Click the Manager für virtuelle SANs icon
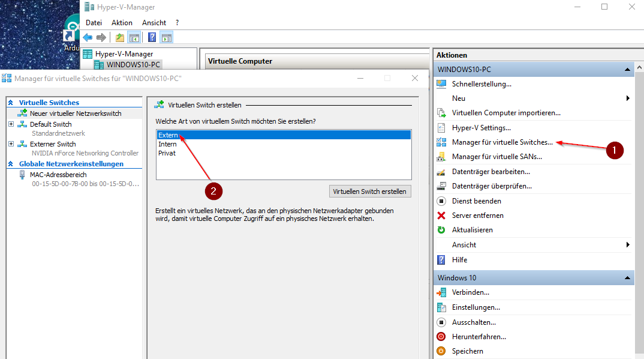644x359 pixels. [x=441, y=157]
